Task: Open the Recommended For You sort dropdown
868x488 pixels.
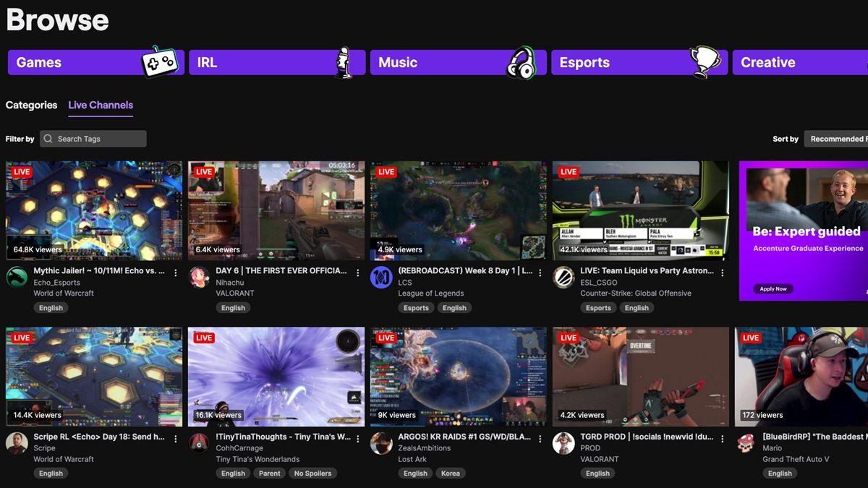Action: pos(843,138)
